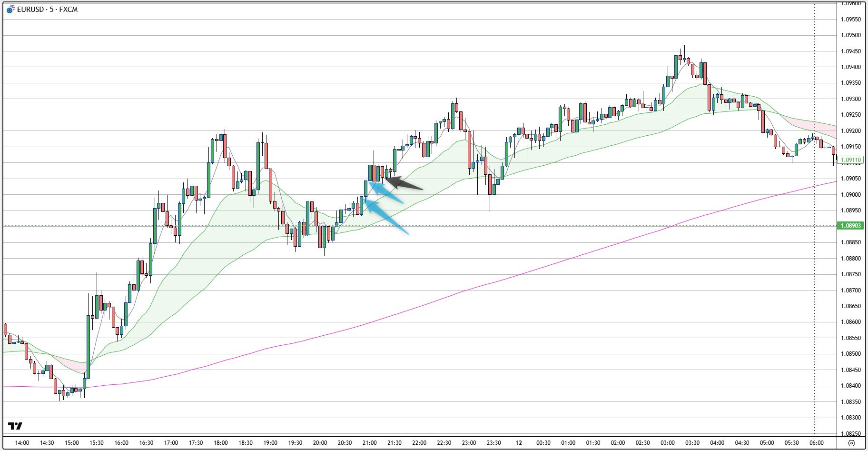868x451 pixels.
Task: Click the 1.08650 price axis label
Action: (x=851, y=306)
